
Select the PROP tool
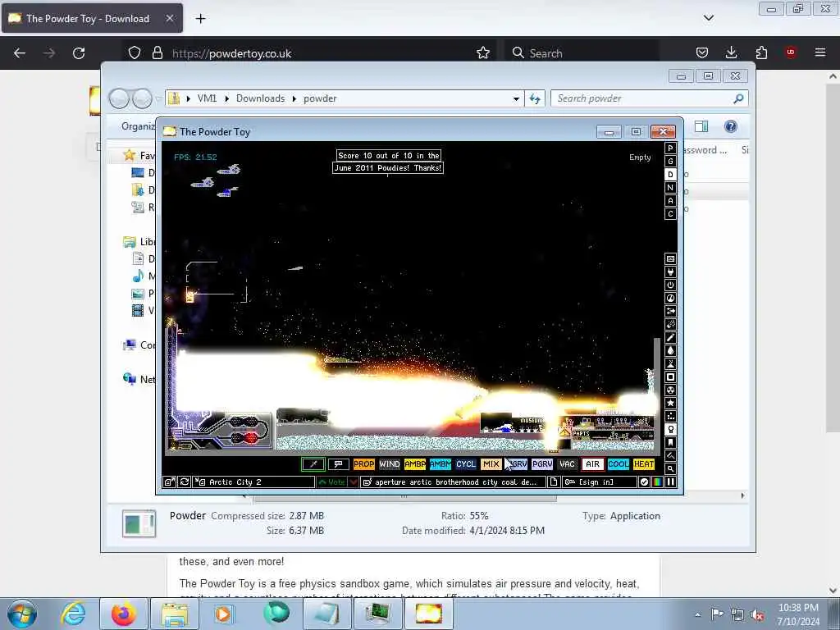coord(363,464)
